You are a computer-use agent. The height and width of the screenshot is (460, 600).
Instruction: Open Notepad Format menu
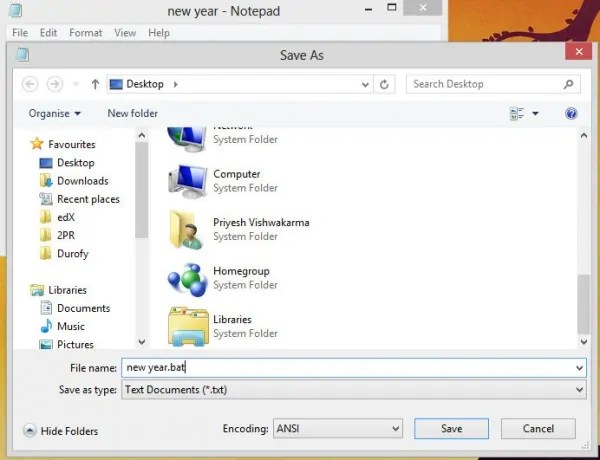click(x=86, y=33)
